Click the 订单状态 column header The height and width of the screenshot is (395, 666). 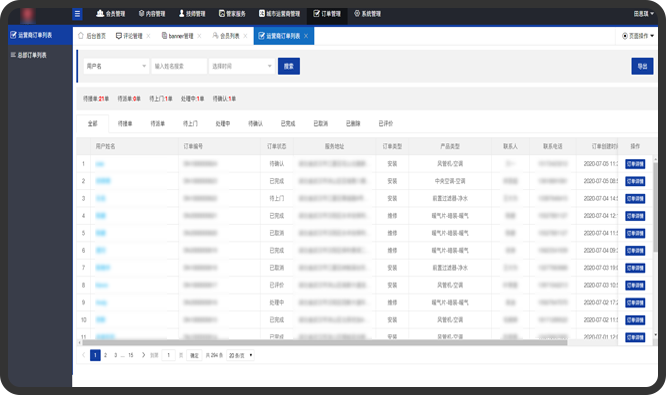(277, 146)
